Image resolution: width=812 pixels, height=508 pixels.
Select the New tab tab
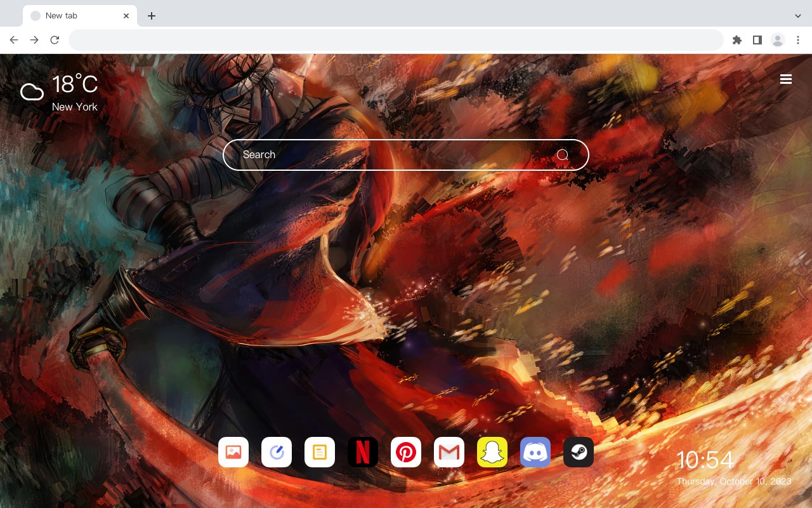coord(80,16)
